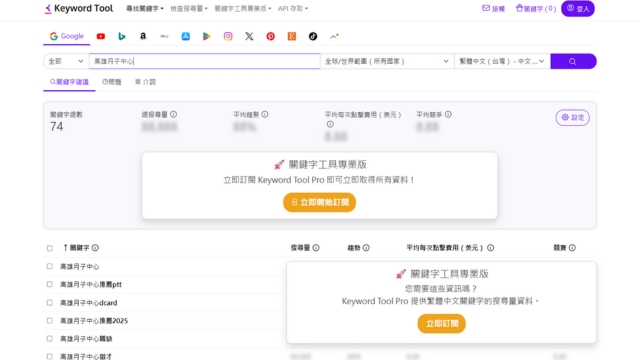Switch to the Google platform tab
Image resolution: width=640 pixels, height=360 pixels.
pos(67,36)
